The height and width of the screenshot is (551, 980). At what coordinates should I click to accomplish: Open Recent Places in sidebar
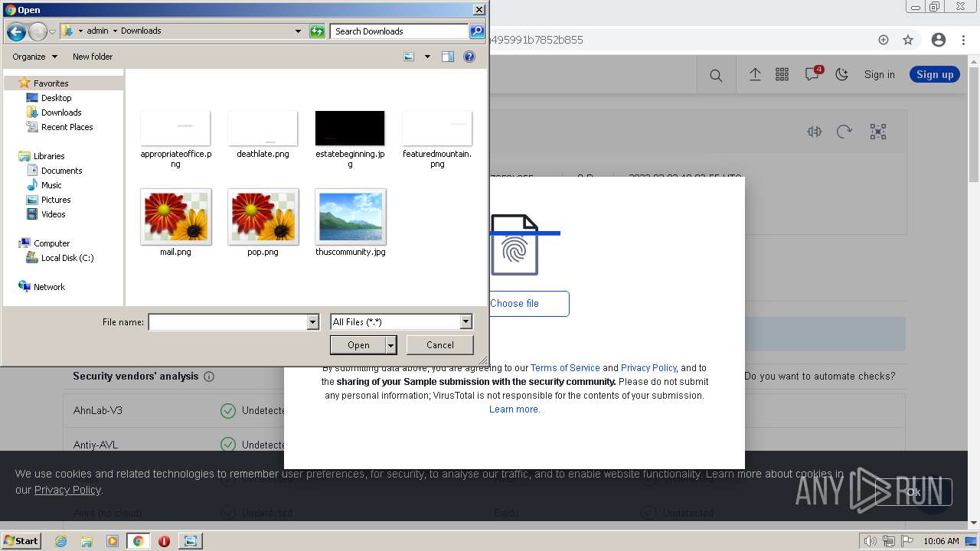pyautogui.click(x=67, y=127)
